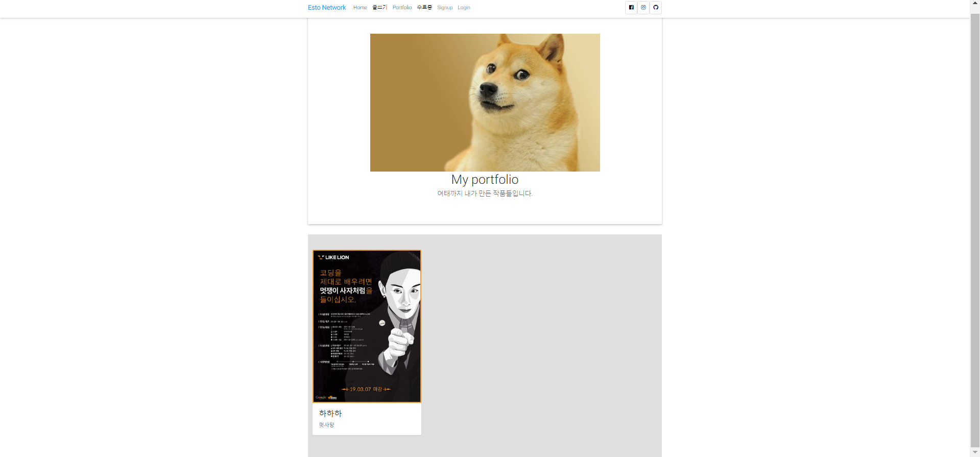This screenshot has width=980, height=457.
Task: Go to the Esto Network brand link
Action: (327, 8)
